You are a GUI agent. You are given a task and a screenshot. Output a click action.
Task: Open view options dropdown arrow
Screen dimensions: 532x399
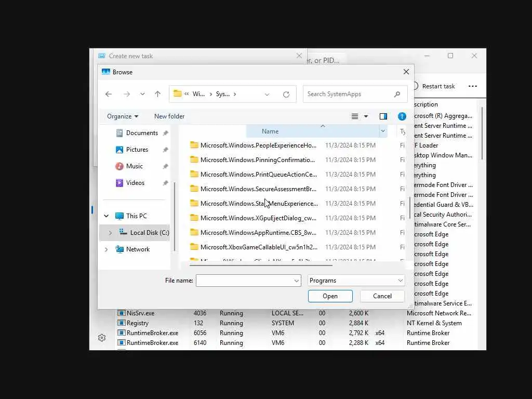pyautogui.click(x=366, y=116)
